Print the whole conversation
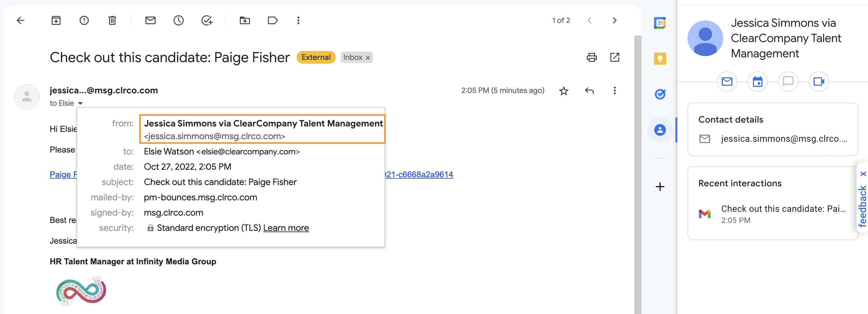The height and width of the screenshot is (314, 868). (x=592, y=58)
